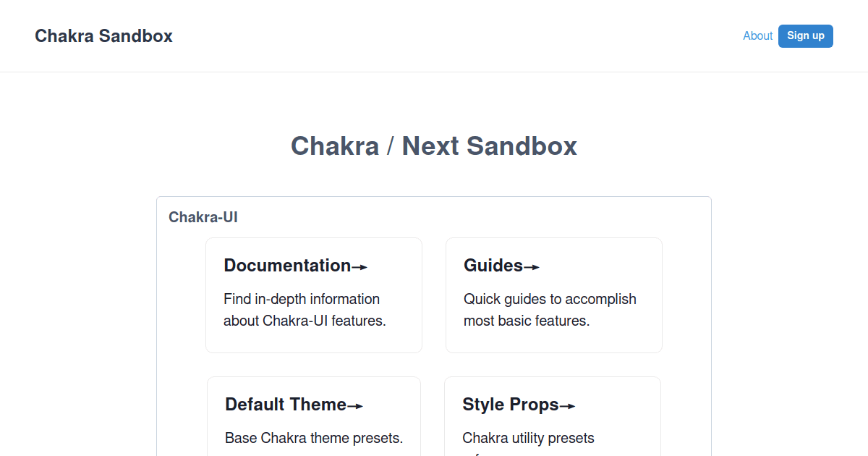Open the About navigation link
The width and height of the screenshot is (868, 456).
[757, 35]
